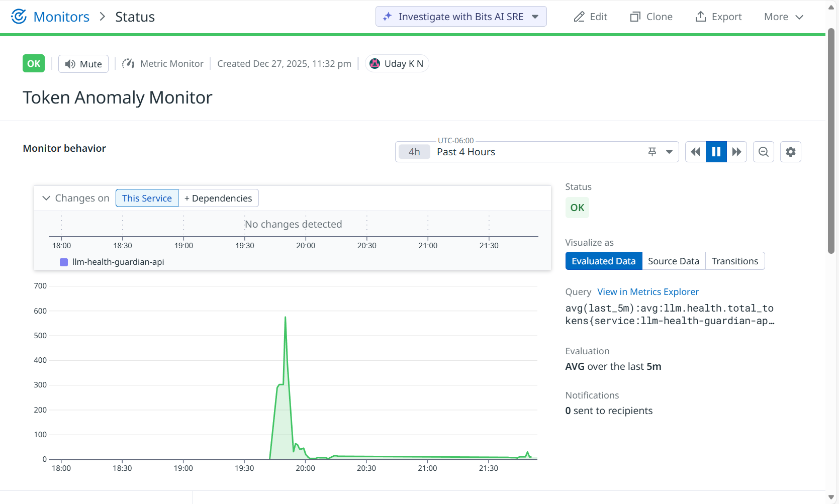This screenshot has height=504, width=839.
Task: Pause live time updates
Action: pyautogui.click(x=716, y=152)
